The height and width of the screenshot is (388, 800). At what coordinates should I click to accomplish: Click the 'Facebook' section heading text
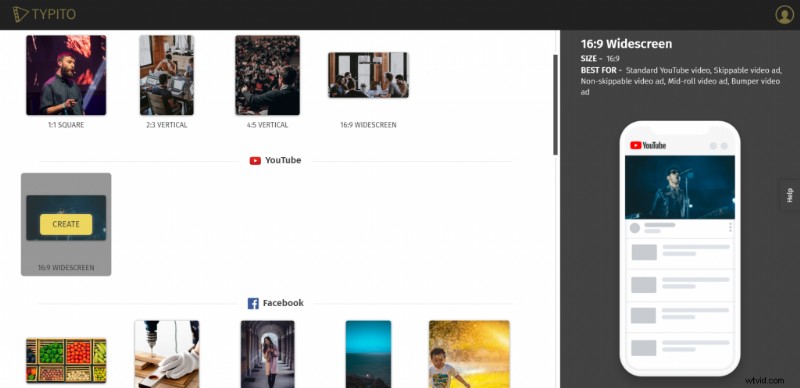(283, 303)
